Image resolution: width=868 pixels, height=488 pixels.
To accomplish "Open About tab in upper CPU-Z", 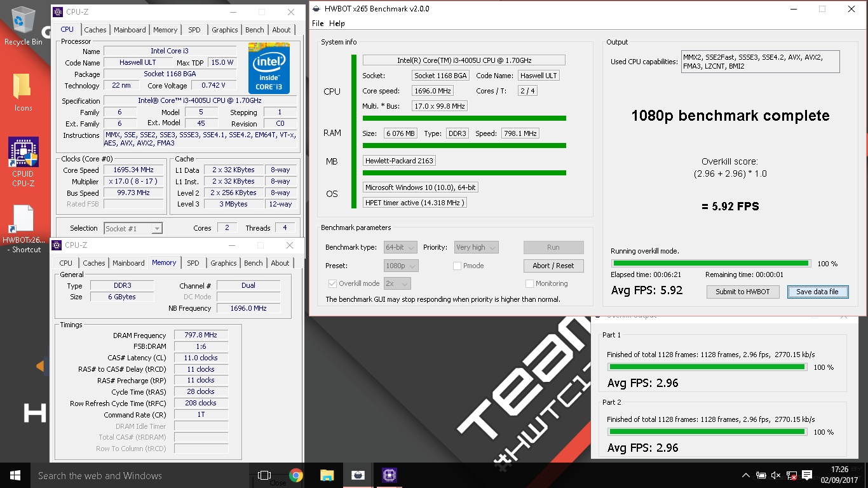I will click(x=281, y=30).
